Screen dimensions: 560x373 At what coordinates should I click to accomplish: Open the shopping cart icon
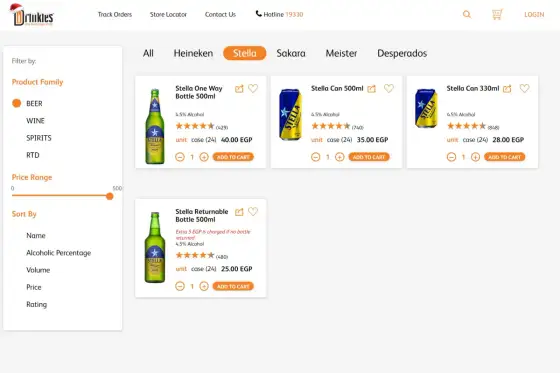(497, 14)
